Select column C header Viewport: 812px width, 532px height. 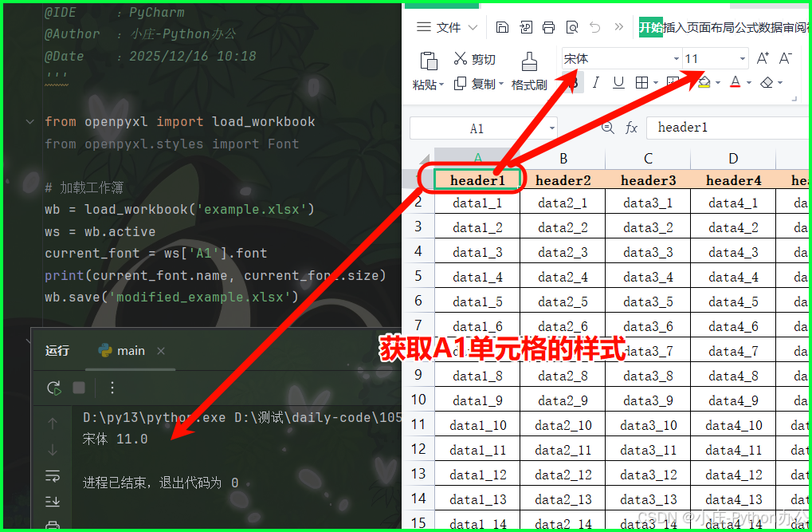(648, 158)
